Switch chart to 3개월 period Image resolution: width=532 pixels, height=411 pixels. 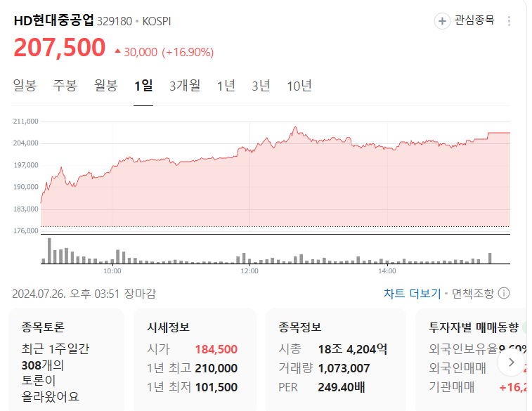coord(185,86)
